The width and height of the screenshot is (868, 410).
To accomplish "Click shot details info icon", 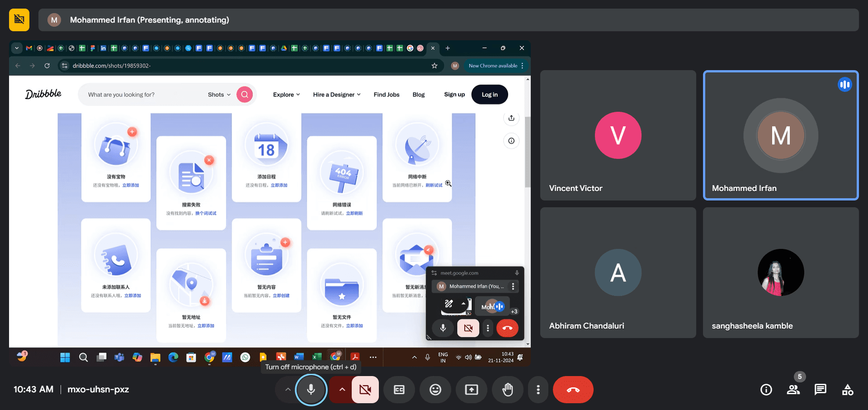I will [511, 141].
